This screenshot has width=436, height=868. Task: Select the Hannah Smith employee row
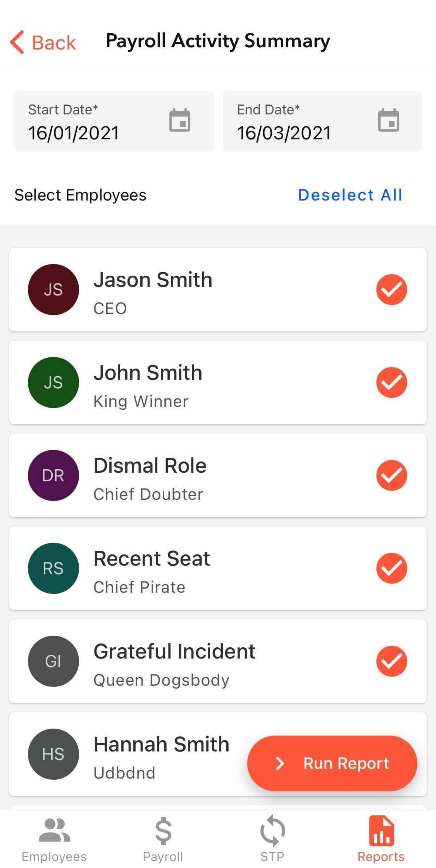click(155, 754)
